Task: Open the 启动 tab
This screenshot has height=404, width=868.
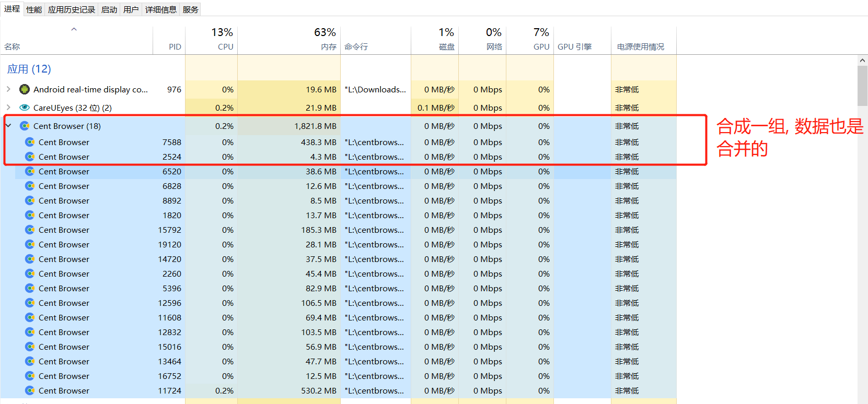Action: pyautogui.click(x=109, y=9)
